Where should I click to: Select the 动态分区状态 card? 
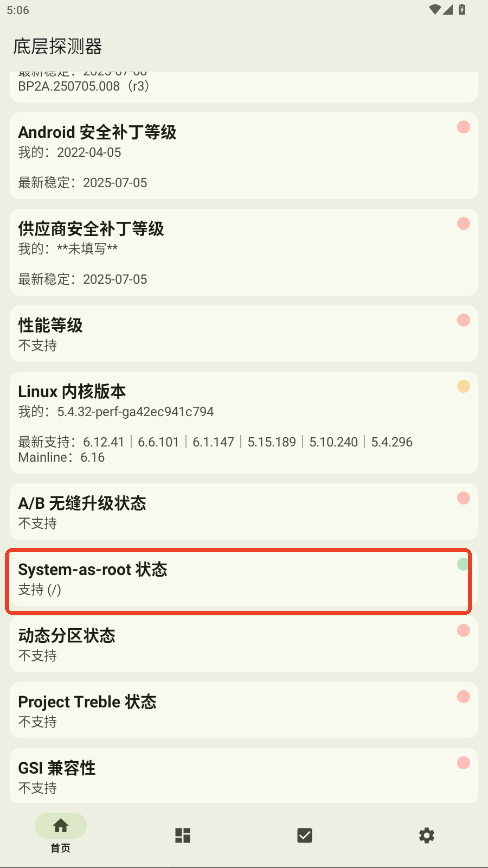click(243, 644)
